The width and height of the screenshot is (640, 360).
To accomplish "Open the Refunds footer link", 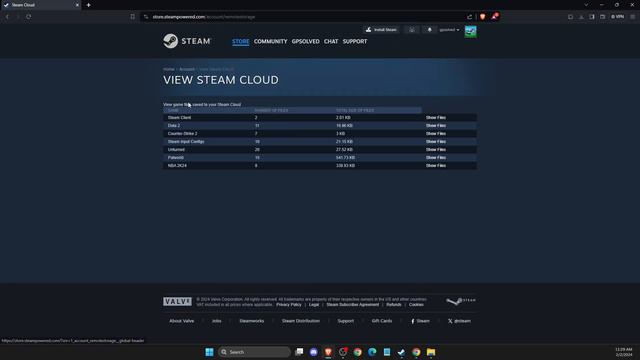I will tap(394, 304).
